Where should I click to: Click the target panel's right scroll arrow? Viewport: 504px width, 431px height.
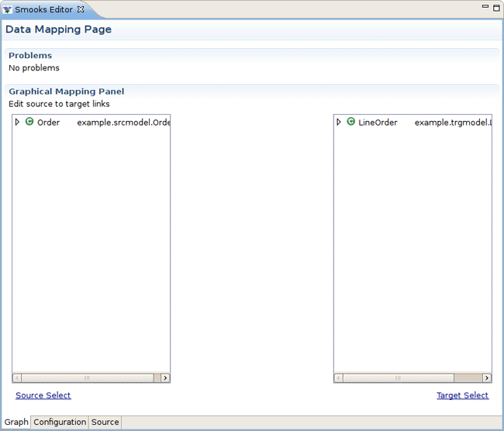coord(487,378)
